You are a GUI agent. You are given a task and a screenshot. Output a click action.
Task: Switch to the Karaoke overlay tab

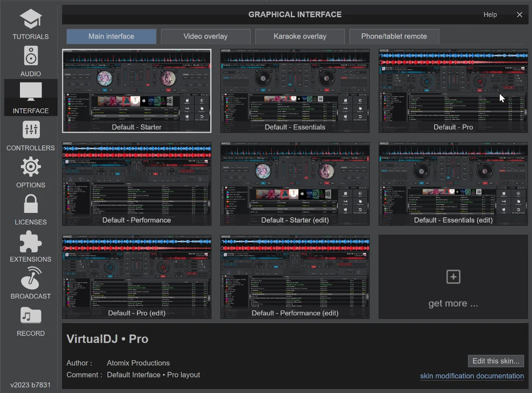[300, 36]
